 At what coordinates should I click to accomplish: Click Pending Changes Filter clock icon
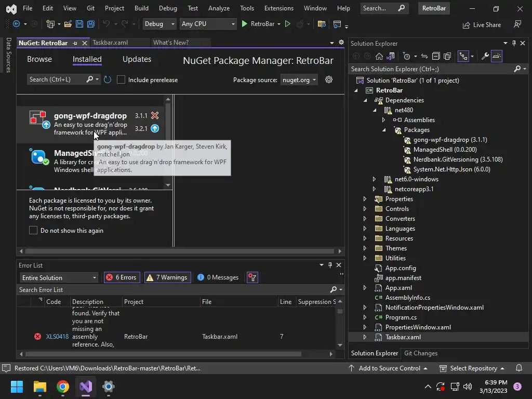[x=406, y=56]
